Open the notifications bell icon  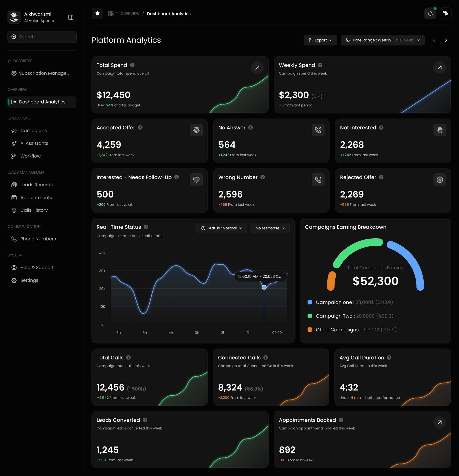click(x=430, y=13)
